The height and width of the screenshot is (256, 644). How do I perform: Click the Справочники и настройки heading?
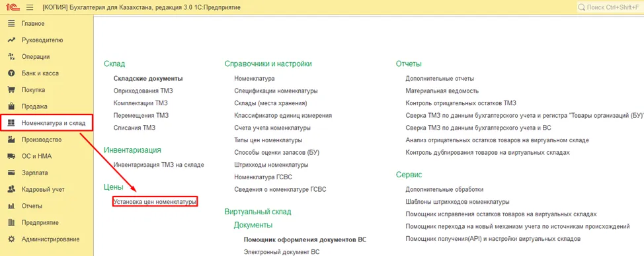click(x=268, y=64)
